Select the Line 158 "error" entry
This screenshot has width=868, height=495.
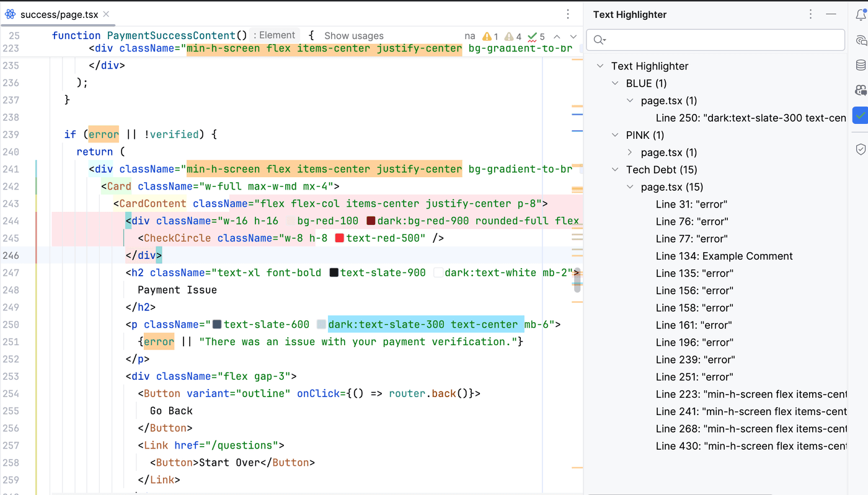(694, 309)
